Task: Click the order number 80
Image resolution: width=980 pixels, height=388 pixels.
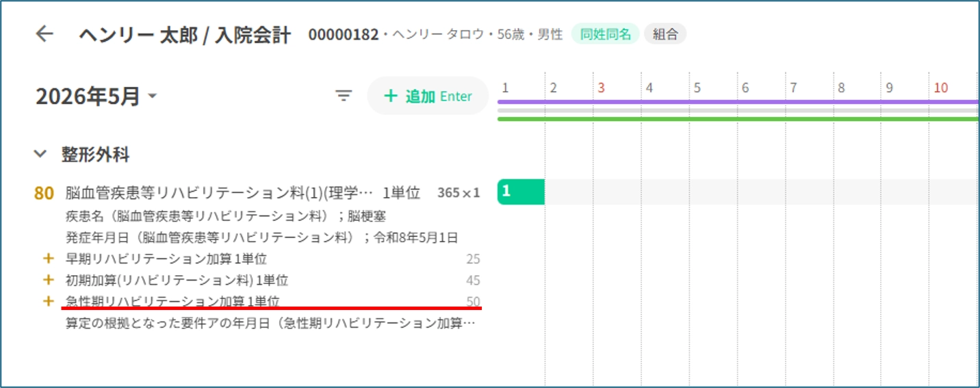Action: 44,193
